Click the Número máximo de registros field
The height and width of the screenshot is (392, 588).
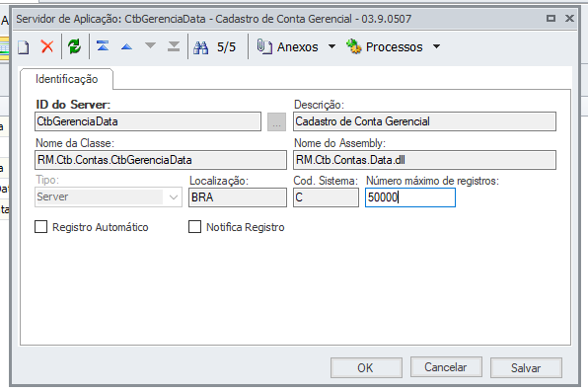coord(410,197)
